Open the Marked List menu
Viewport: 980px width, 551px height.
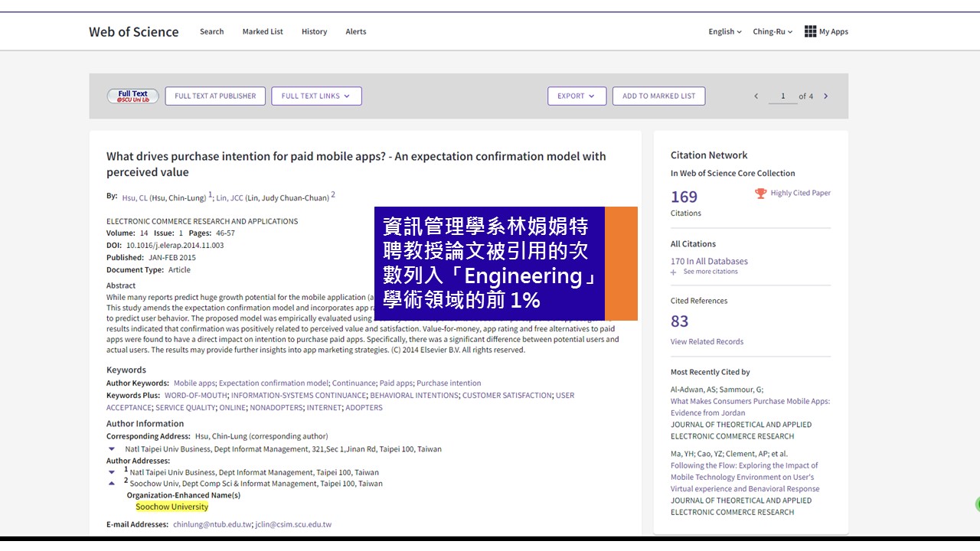coord(263,31)
